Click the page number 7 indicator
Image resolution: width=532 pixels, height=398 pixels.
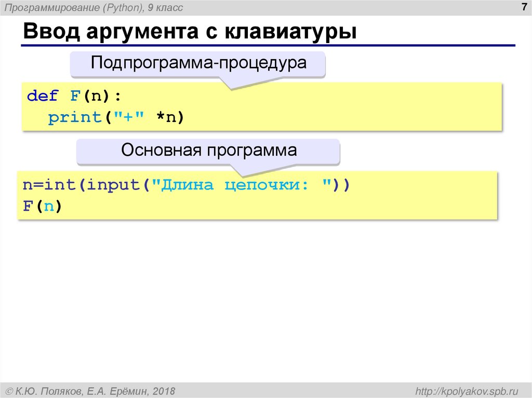tap(523, 7)
